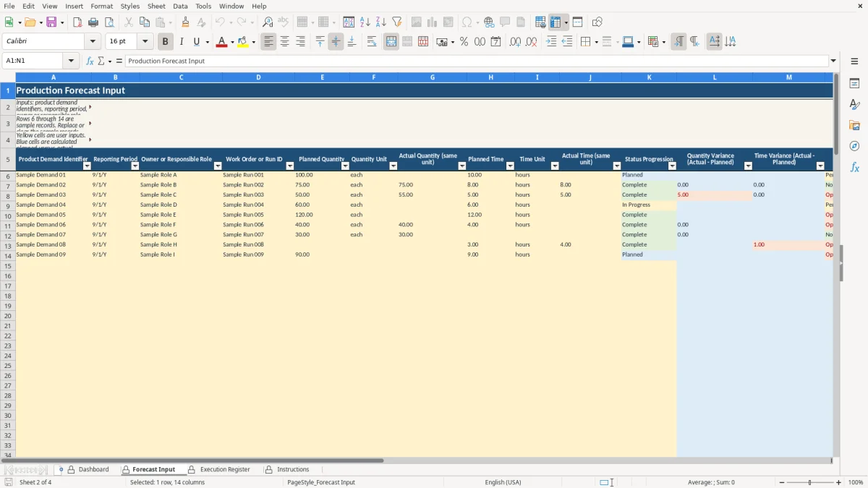Open the Calibri font name dropdown

pyautogui.click(x=93, y=42)
